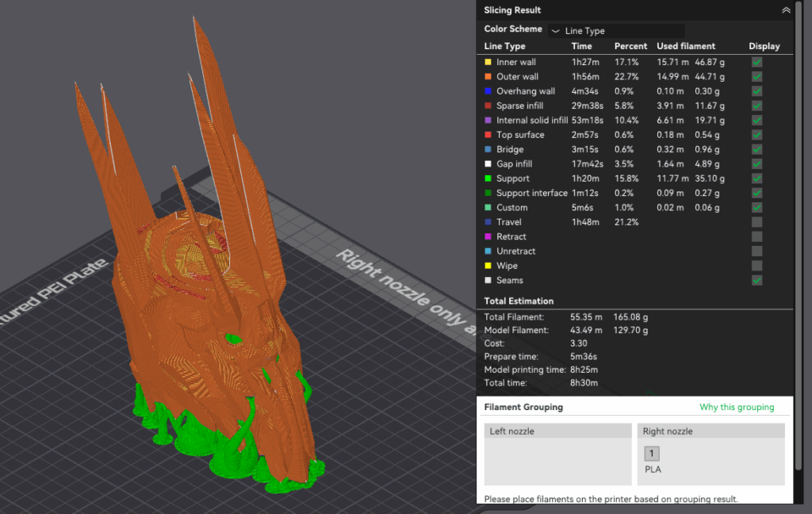Collapse the Slicing Result panel

pyautogui.click(x=786, y=10)
